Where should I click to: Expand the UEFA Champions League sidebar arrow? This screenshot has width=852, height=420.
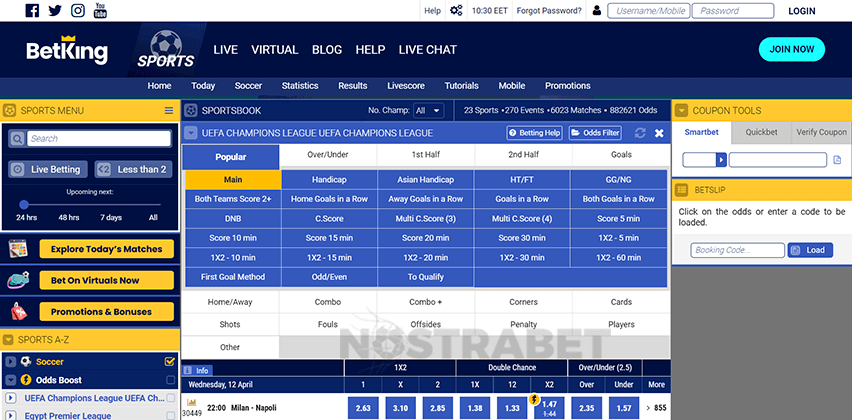10,398
